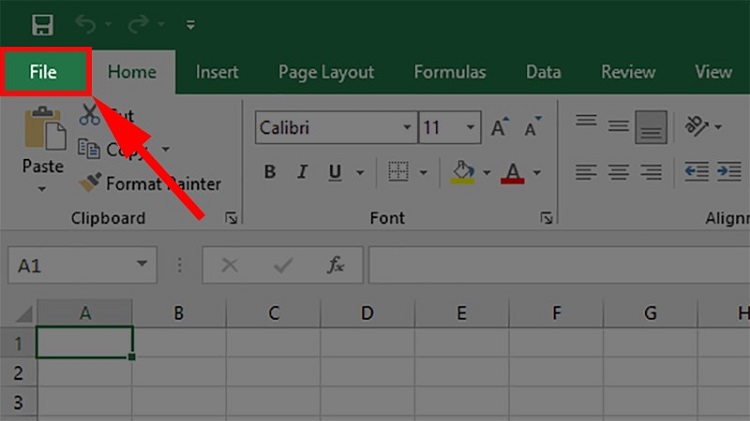Switch to the Home tab
The height and width of the screenshot is (421, 750).
tap(132, 72)
